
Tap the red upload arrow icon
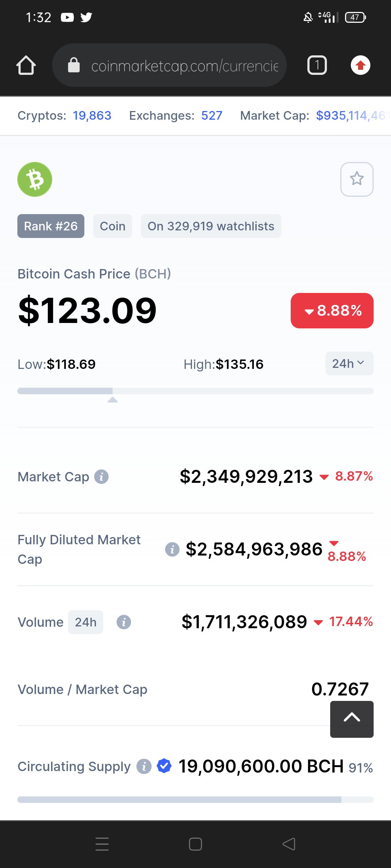click(x=361, y=65)
